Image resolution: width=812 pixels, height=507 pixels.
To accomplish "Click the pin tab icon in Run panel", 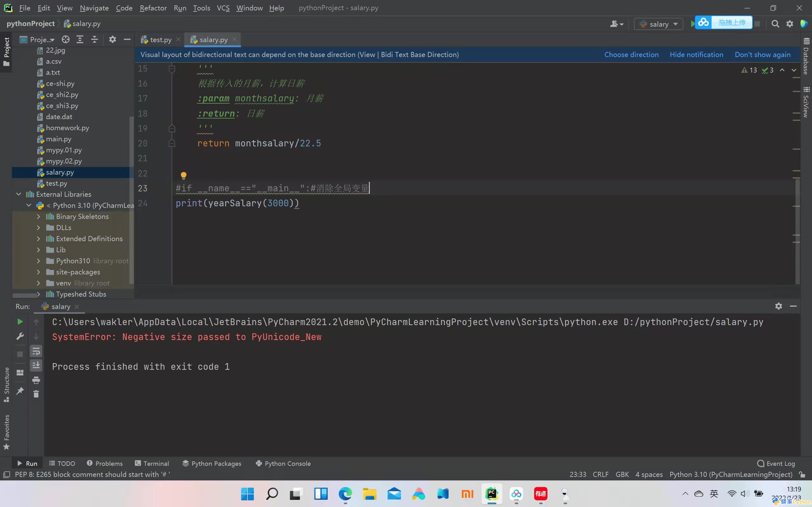I will click(20, 391).
